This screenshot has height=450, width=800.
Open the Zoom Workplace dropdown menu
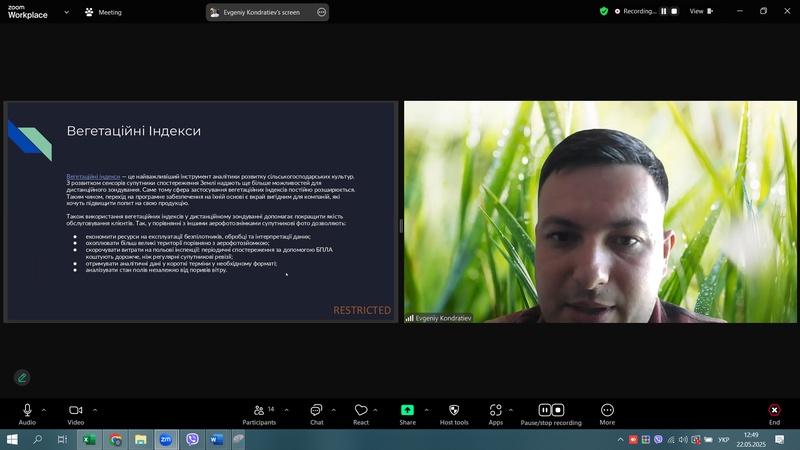tap(66, 12)
